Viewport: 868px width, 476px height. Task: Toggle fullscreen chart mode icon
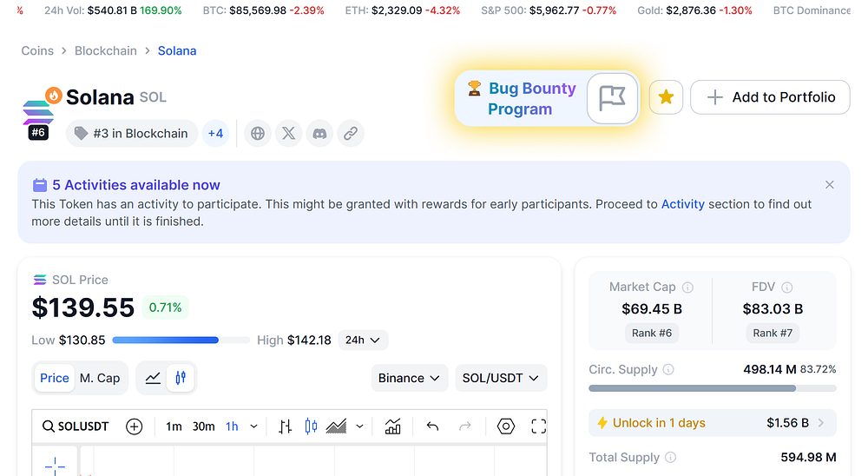538,426
